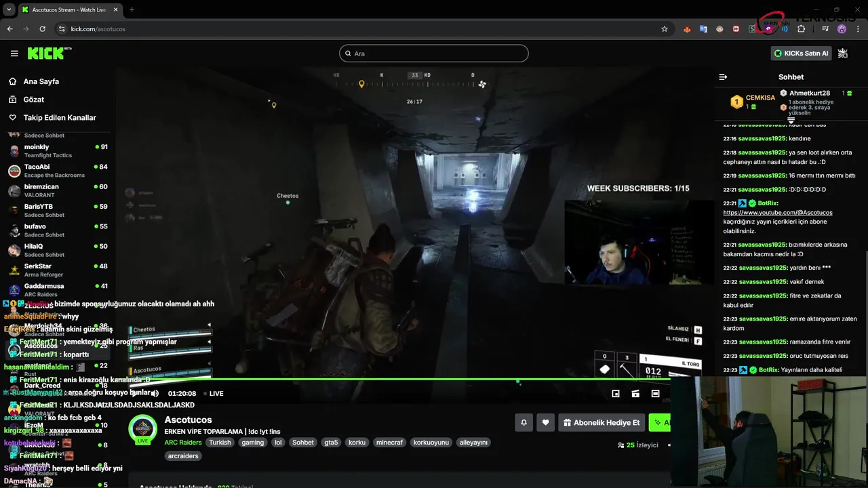This screenshot has height=488, width=868.
Task: Open the hamburger sidebar menu
Action: point(14,54)
